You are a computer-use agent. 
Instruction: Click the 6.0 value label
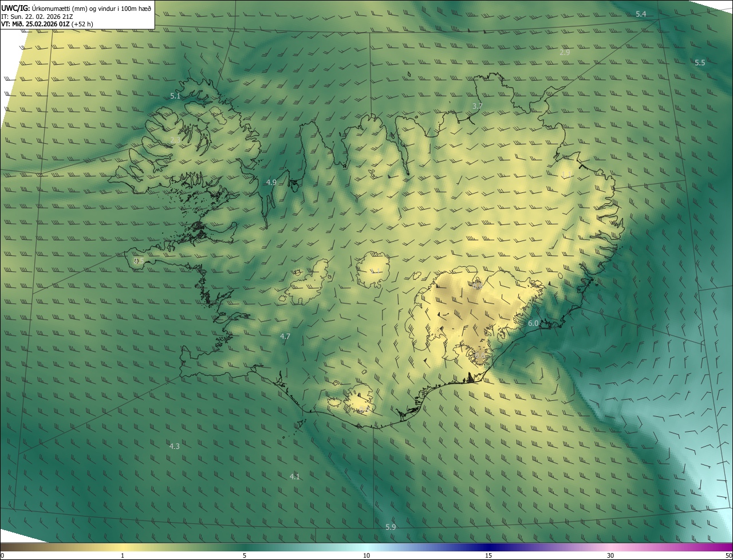[x=533, y=323]
